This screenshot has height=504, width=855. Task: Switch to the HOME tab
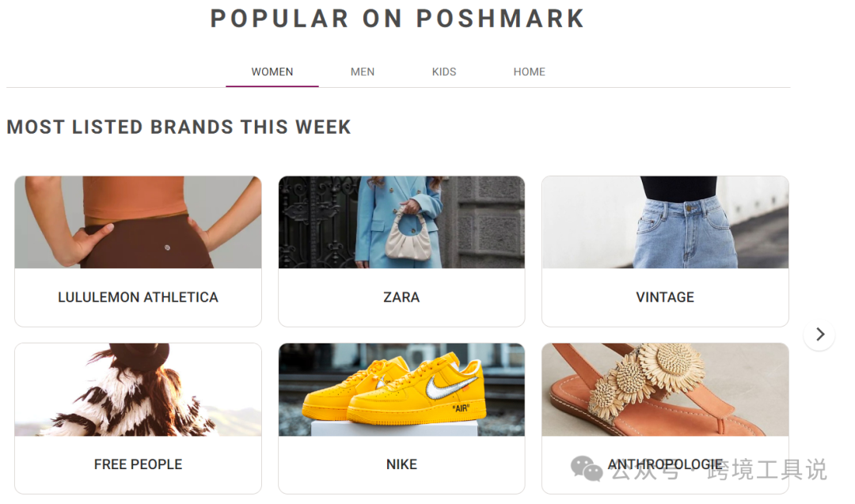pyautogui.click(x=529, y=71)
